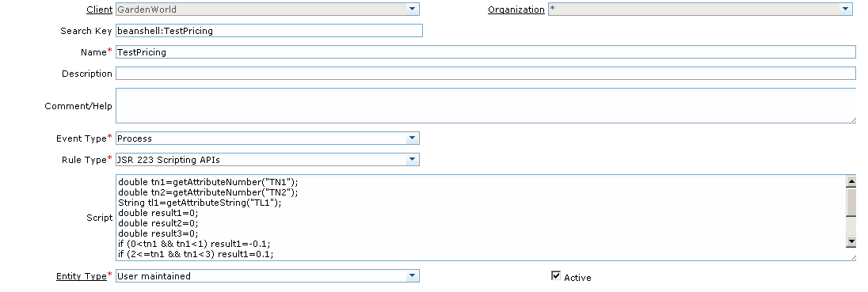Viewport: 868px width, 292px height.
Task: Open the Event Type dropdown arrow
Action: point(412,138)
